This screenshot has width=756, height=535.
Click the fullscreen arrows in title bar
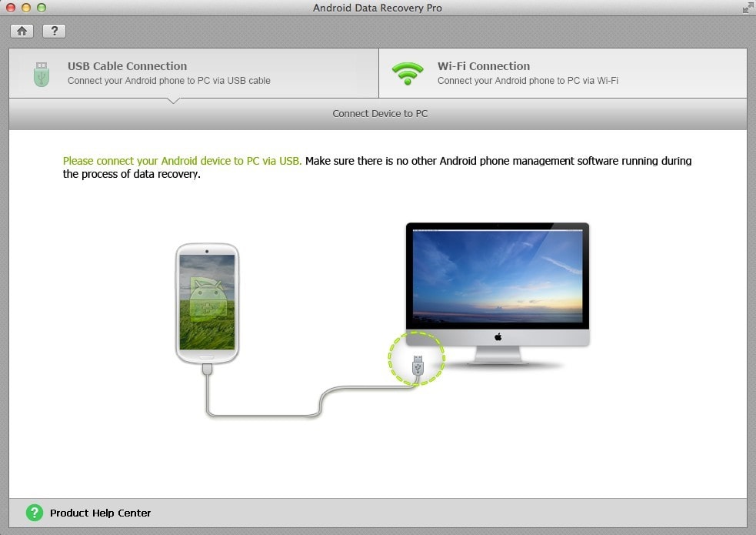point(748,7)
